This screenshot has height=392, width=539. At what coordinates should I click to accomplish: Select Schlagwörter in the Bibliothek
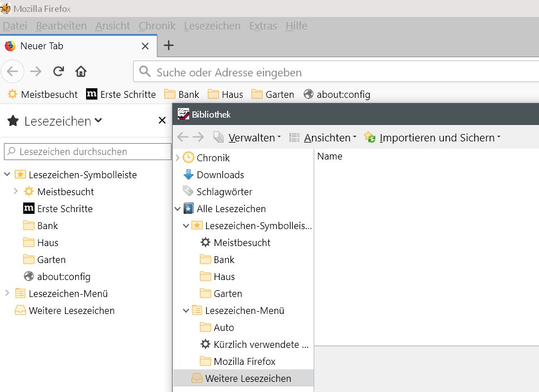pyautogui.click(x=217, y=191)
